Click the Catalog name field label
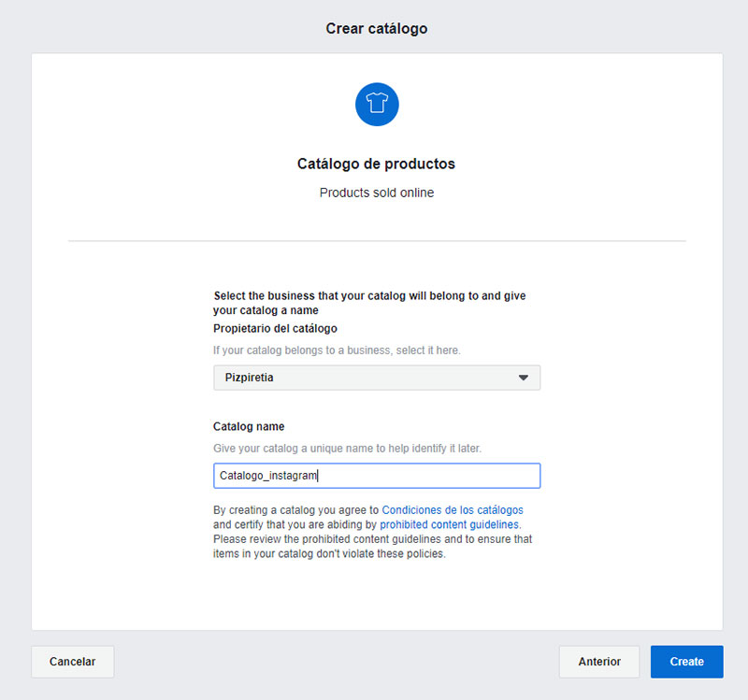 pyautogui.click(x=249, y=426)
